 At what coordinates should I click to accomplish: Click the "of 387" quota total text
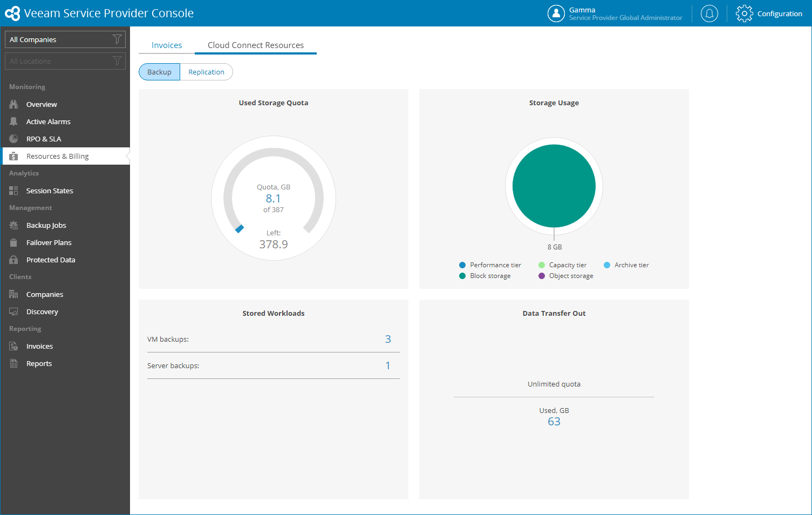pos(274,210)
